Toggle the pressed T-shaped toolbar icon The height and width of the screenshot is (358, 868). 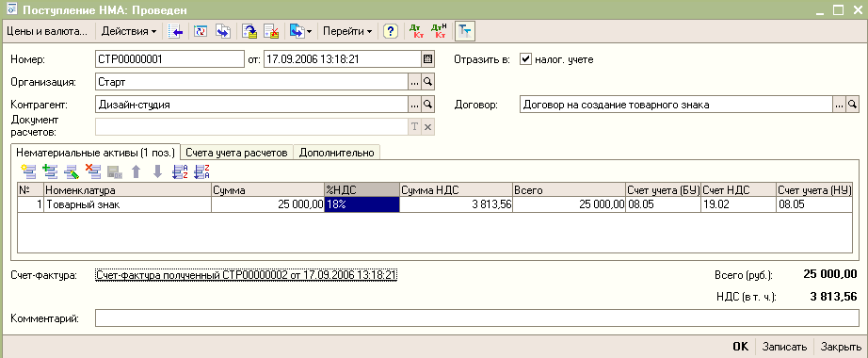464,32
